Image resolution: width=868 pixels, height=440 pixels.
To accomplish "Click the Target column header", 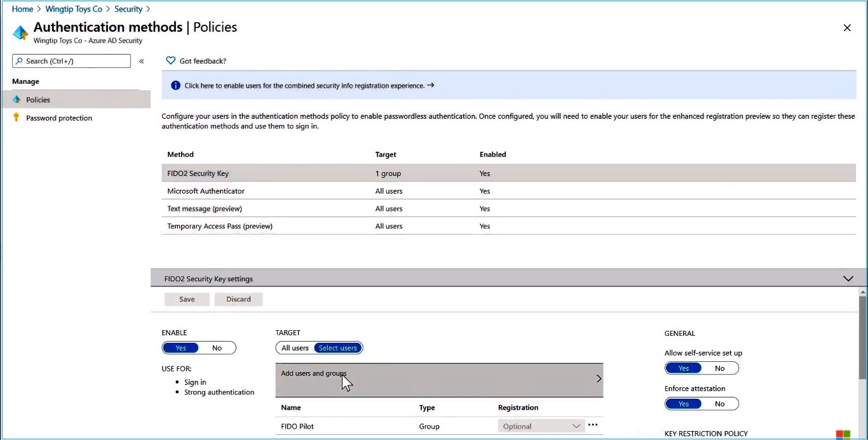I will pyautogui.click(x=386, y=154).
